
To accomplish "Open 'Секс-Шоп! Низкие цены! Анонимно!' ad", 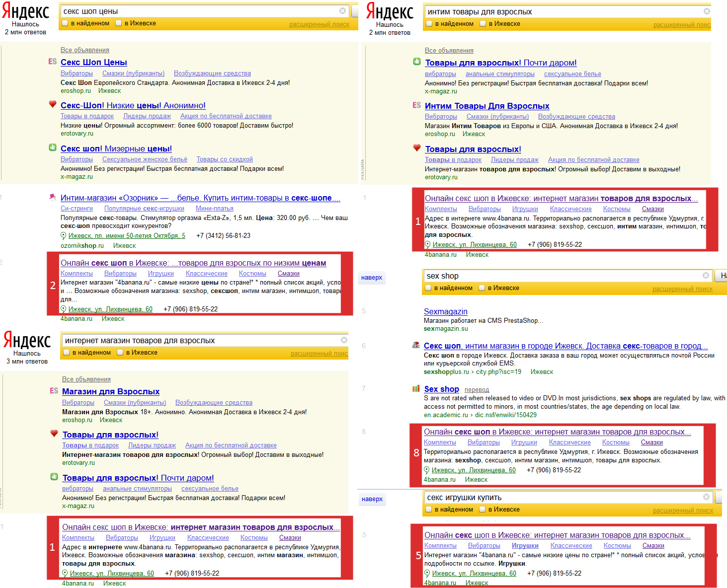I will pos(133,105).
